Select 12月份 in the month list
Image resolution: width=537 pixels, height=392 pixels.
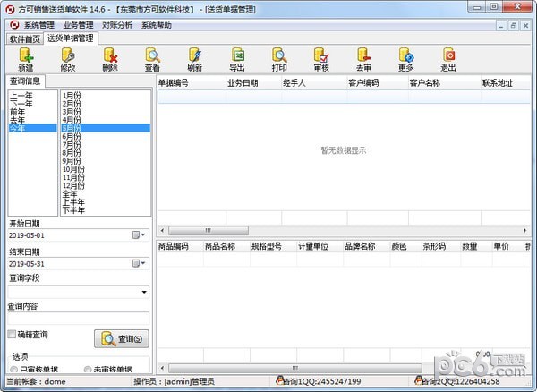pos(106,185)
